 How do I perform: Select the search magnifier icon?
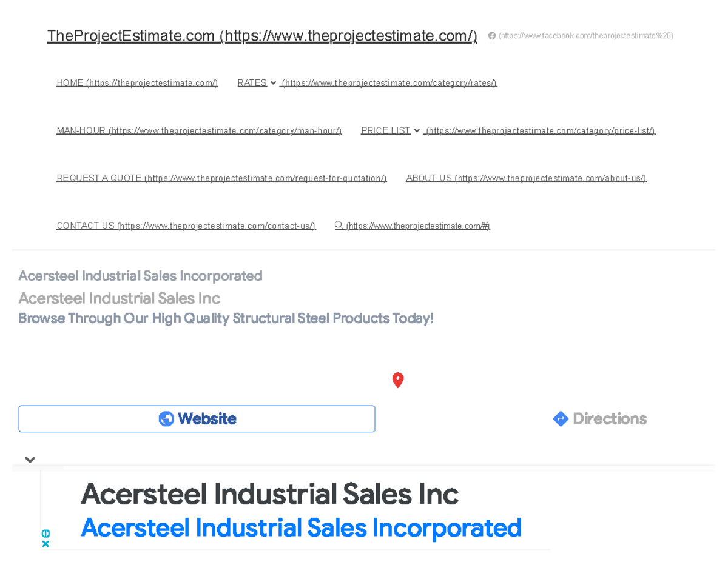pos(339,225)
